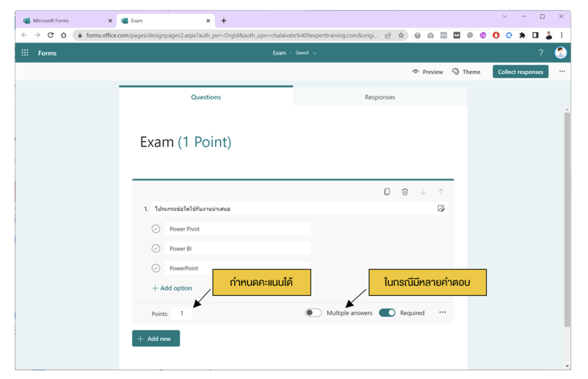Open Forms help with the question mark icon

coord(541,53)
